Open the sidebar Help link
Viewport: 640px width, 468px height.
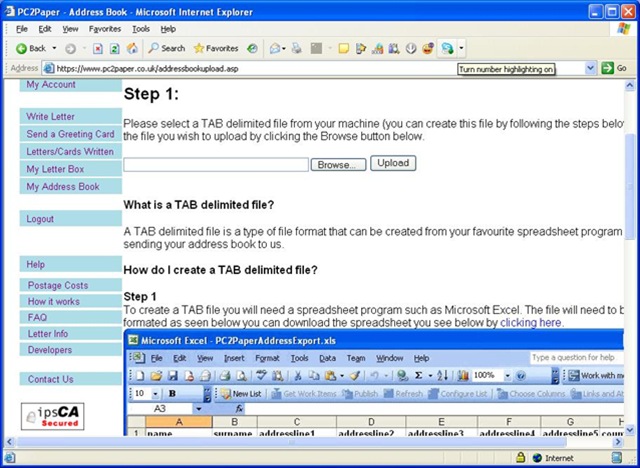pyautogui.click(x=36, y=264)
